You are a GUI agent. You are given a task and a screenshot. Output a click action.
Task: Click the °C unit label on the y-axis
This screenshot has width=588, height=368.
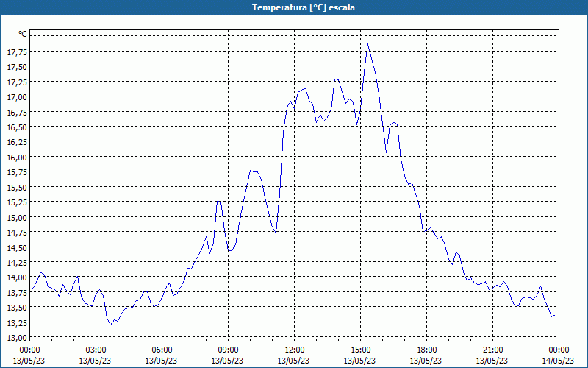(x=23, y=34)
